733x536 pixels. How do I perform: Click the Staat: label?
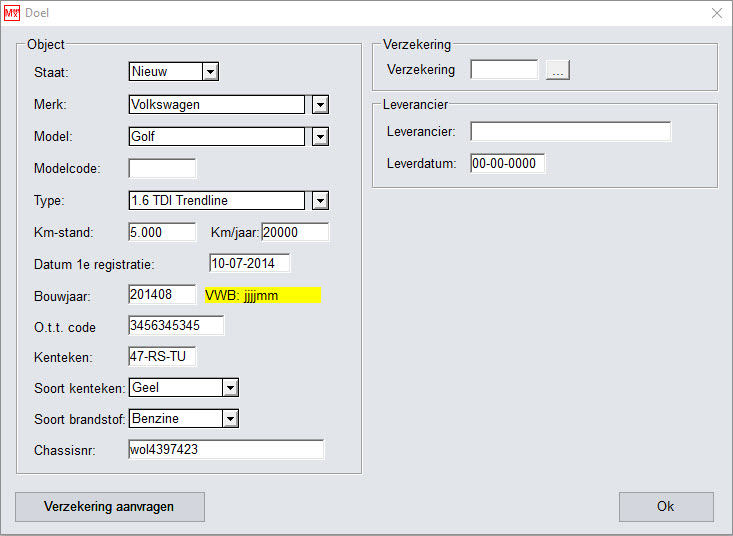pos(51,72)
